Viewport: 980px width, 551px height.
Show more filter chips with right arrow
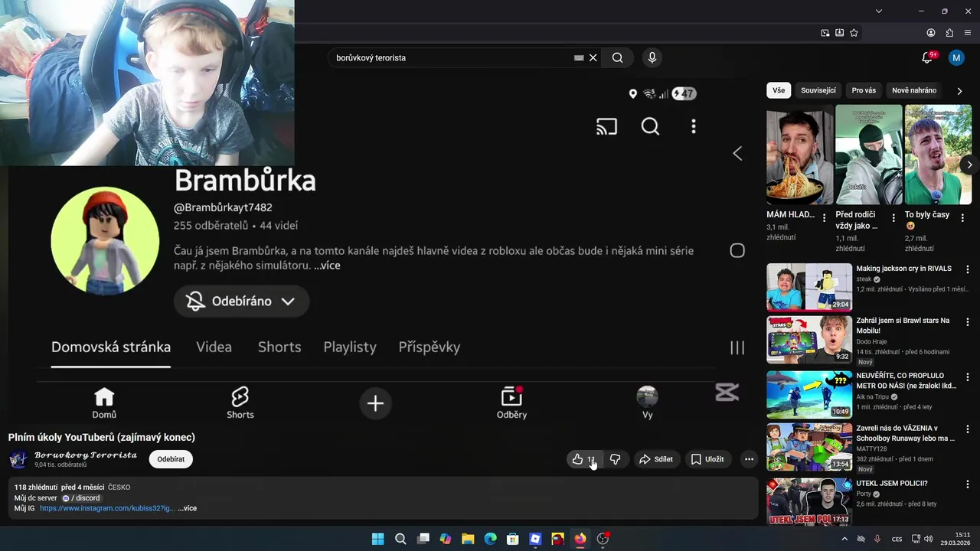960,90
